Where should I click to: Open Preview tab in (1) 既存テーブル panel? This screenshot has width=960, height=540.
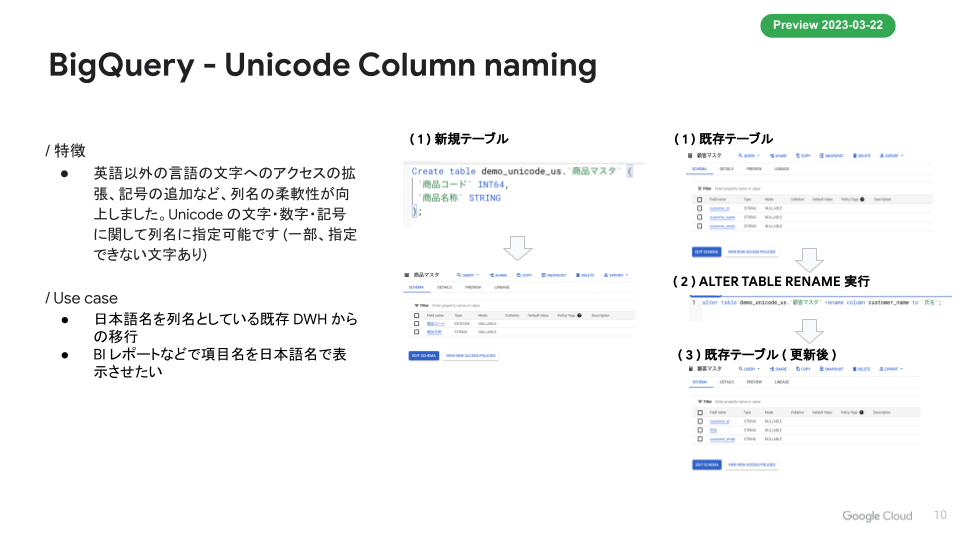(754, 169)
